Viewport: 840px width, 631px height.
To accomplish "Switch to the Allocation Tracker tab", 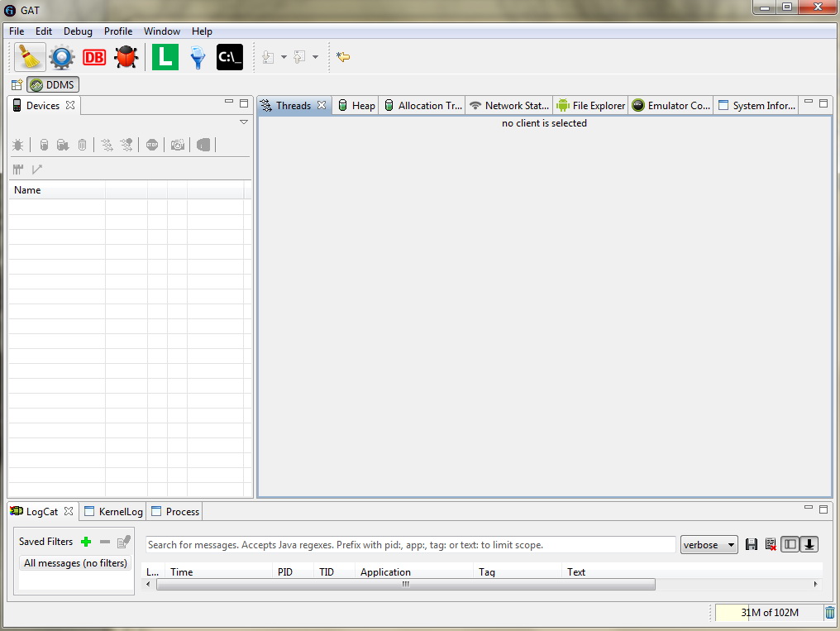I will coord(422,106).
